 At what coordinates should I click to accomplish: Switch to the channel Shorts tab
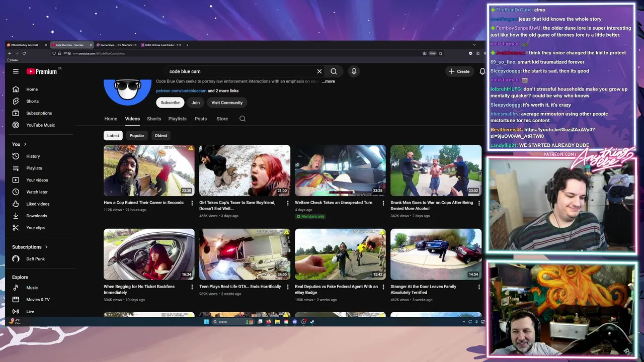(x=154, y=119)
